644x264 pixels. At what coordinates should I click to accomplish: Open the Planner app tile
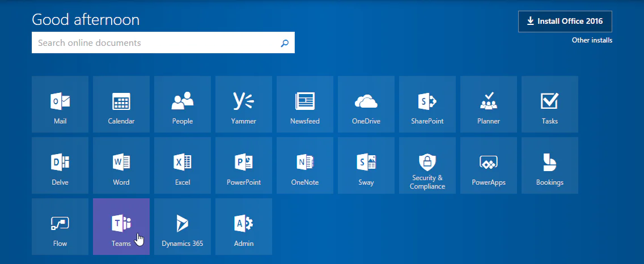489,104
